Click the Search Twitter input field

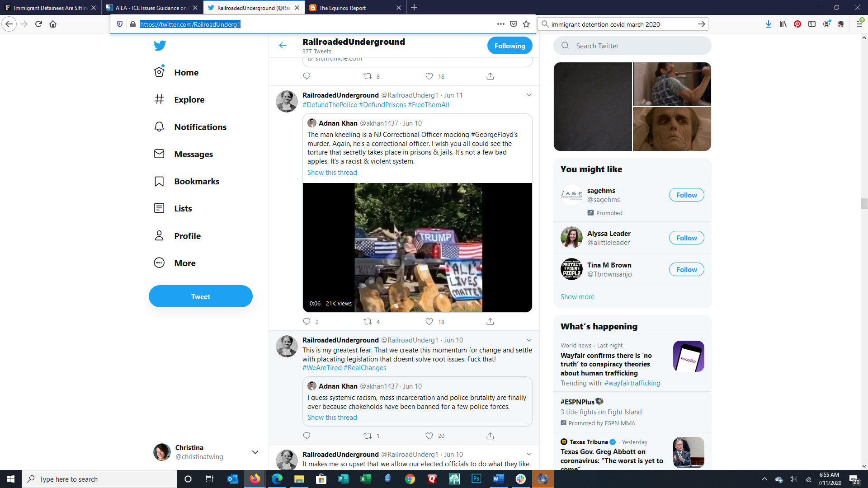click(632, 46)
